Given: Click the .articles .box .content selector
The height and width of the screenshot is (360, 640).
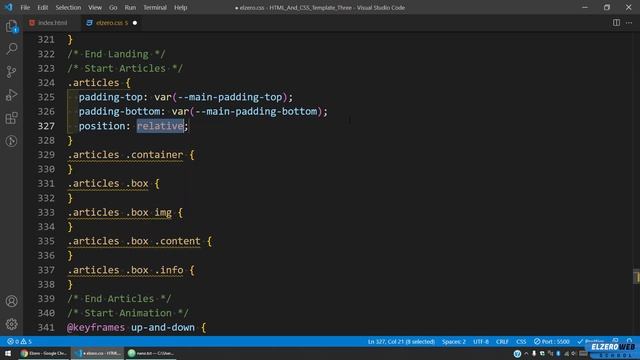Looking at the screenshot, I should click(134, 241).
